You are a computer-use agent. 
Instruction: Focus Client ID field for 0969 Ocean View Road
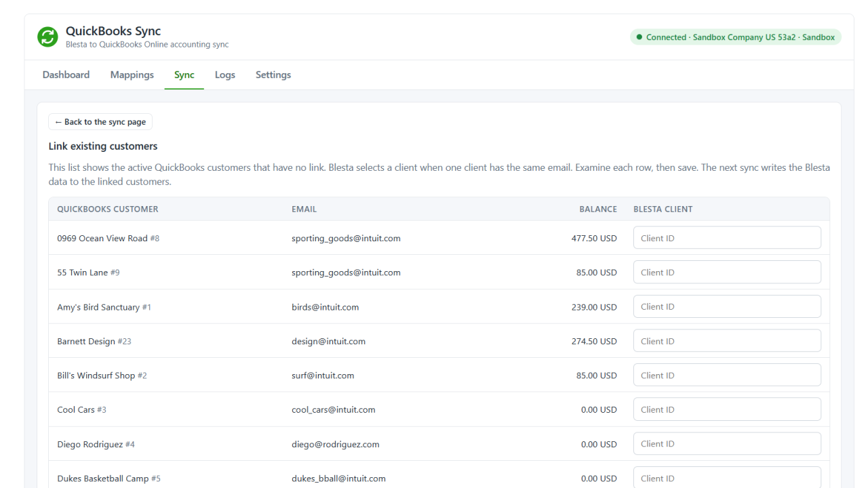click(727, 238)
